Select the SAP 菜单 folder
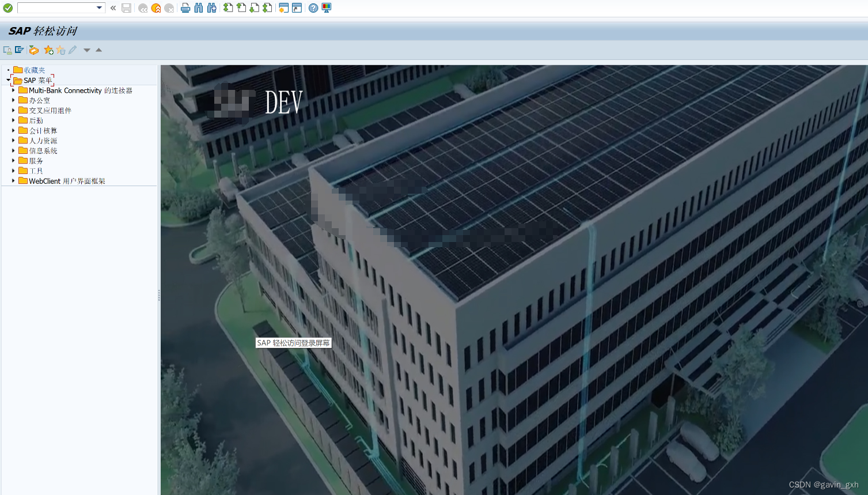 tap(33, 80)
